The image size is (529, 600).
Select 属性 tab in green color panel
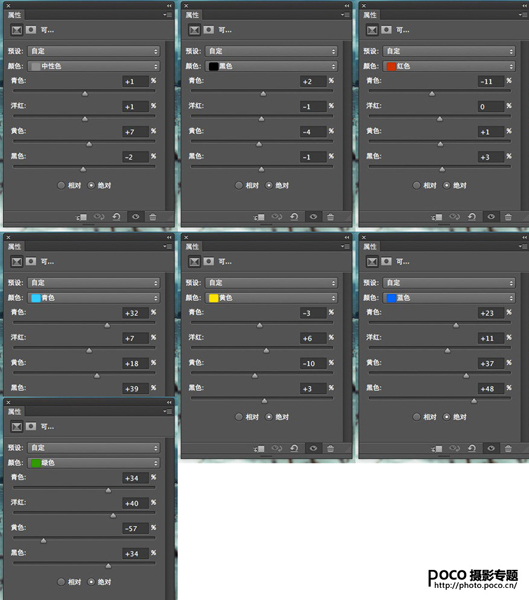point(15,412)
